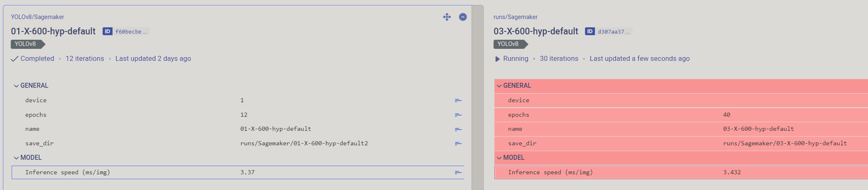Collapse the GENERAL section in the left experiment
Viewport: 868px width, 190px height.
click(x=16, y=86)
